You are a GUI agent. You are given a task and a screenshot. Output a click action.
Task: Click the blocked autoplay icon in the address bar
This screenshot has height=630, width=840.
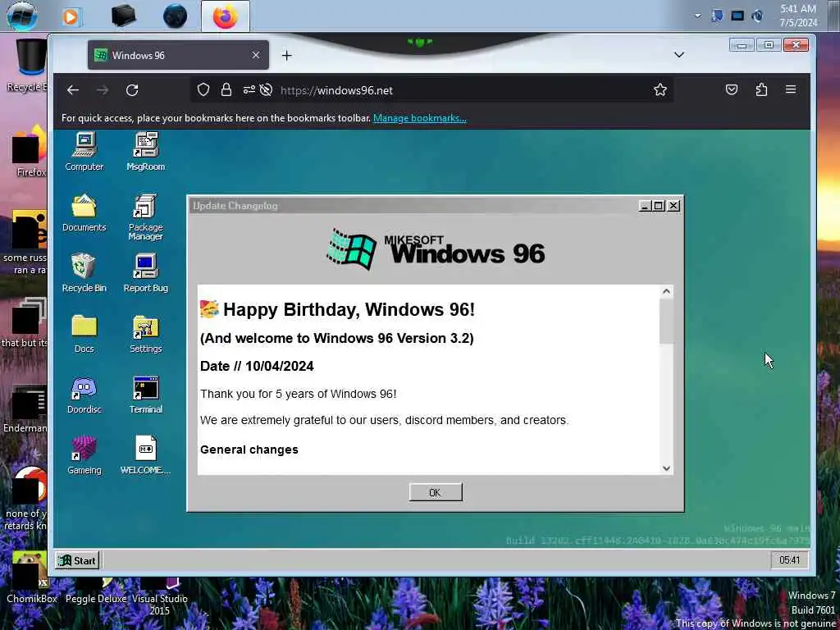pyautogui.click(x=266, y=90)
